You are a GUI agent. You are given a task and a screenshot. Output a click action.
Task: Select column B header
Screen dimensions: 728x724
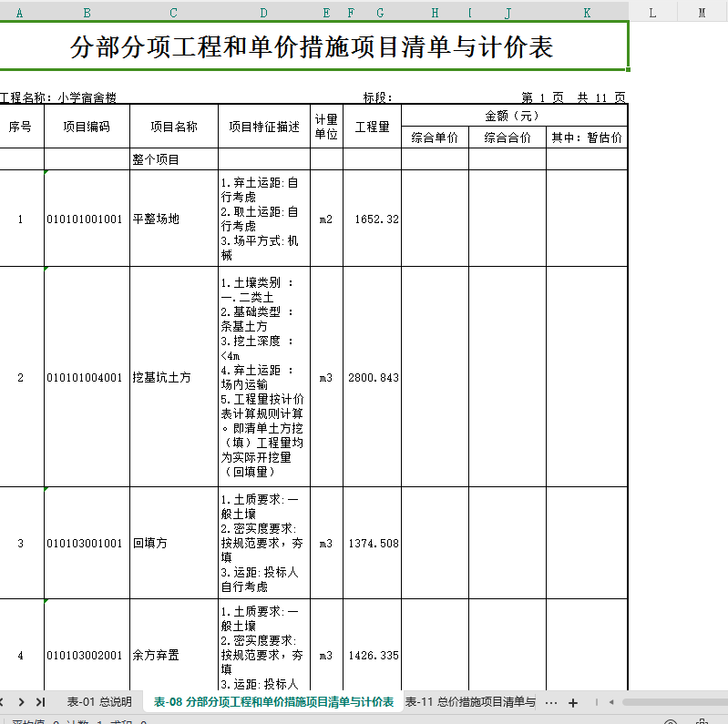87,13
